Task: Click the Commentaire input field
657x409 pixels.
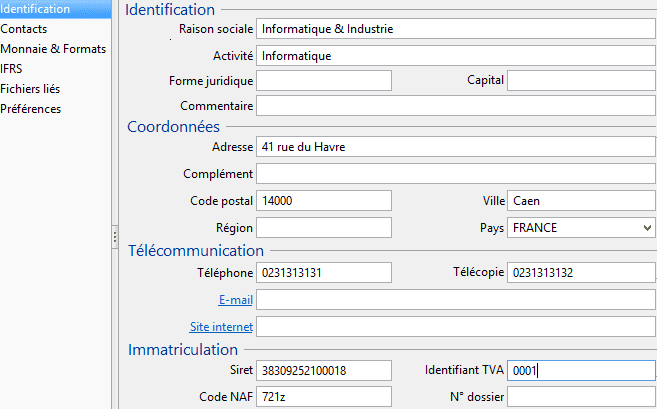Action: pyautogui.click(x=456, y=106)
